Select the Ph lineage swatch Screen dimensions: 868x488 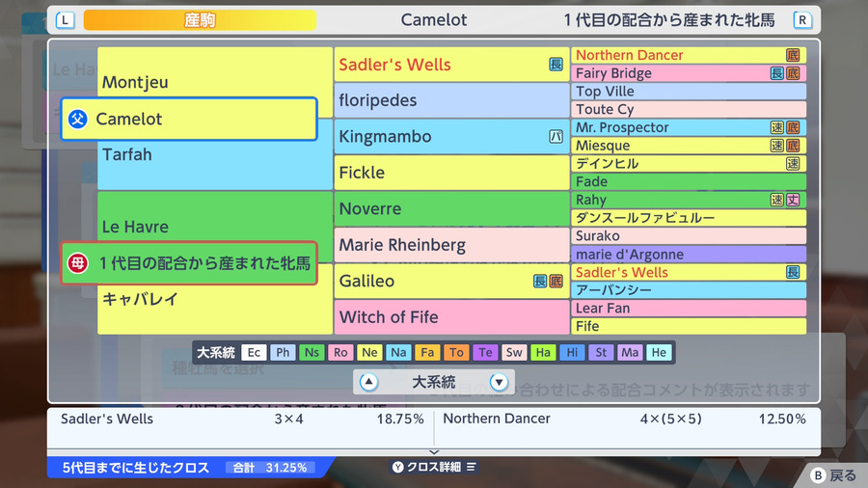pos(283,352)
